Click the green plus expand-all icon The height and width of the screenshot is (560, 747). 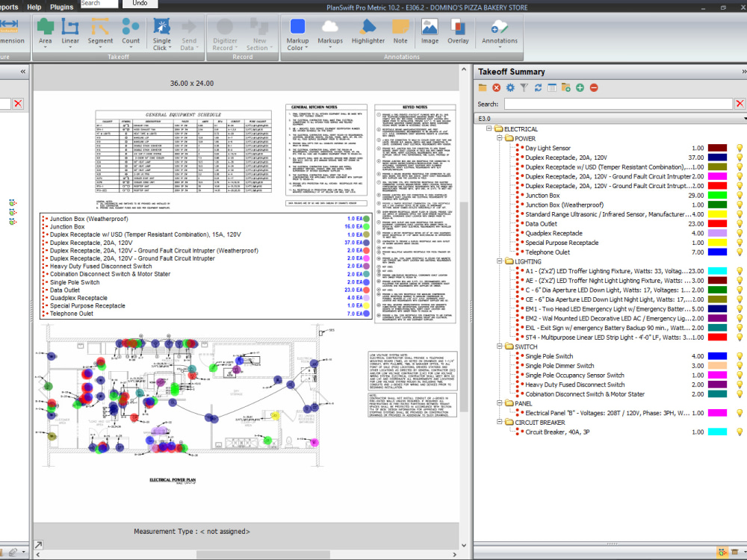point(580,87)
